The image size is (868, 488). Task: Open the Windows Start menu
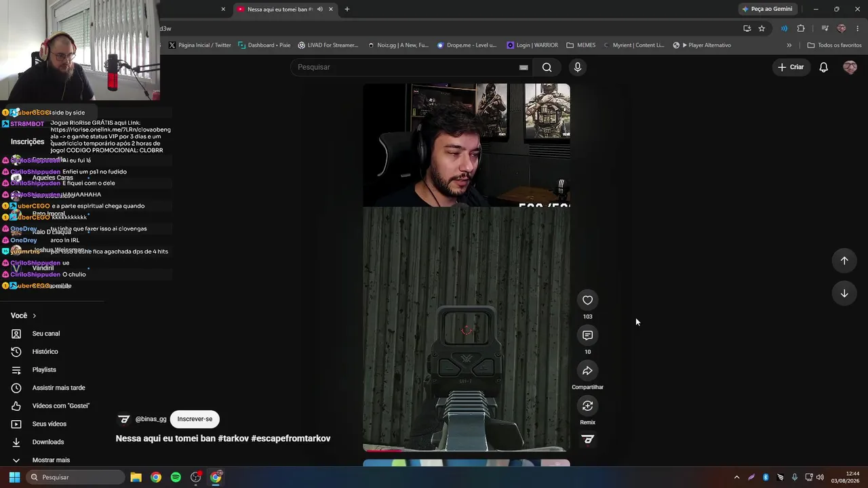click(x=14, y=477)
